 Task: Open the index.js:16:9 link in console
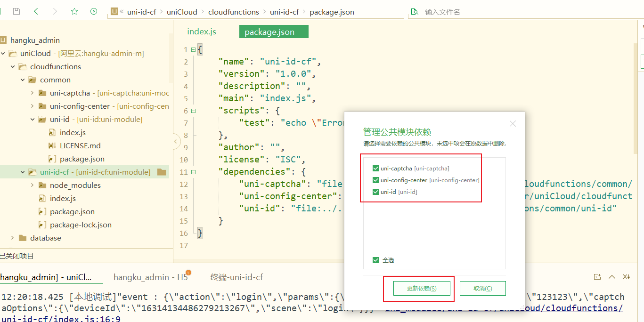click(x=61, y=319)
